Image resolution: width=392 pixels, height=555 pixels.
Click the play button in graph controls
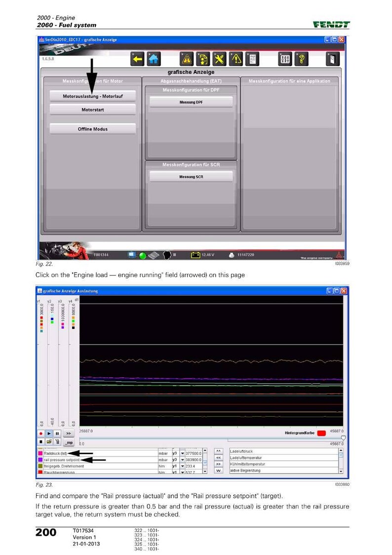click(49, 433)
